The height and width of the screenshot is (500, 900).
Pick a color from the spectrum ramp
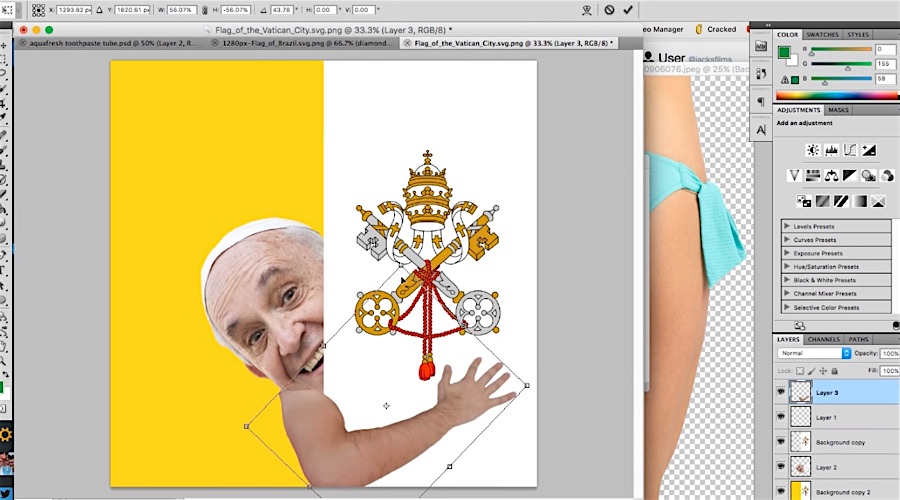[837, 96]
